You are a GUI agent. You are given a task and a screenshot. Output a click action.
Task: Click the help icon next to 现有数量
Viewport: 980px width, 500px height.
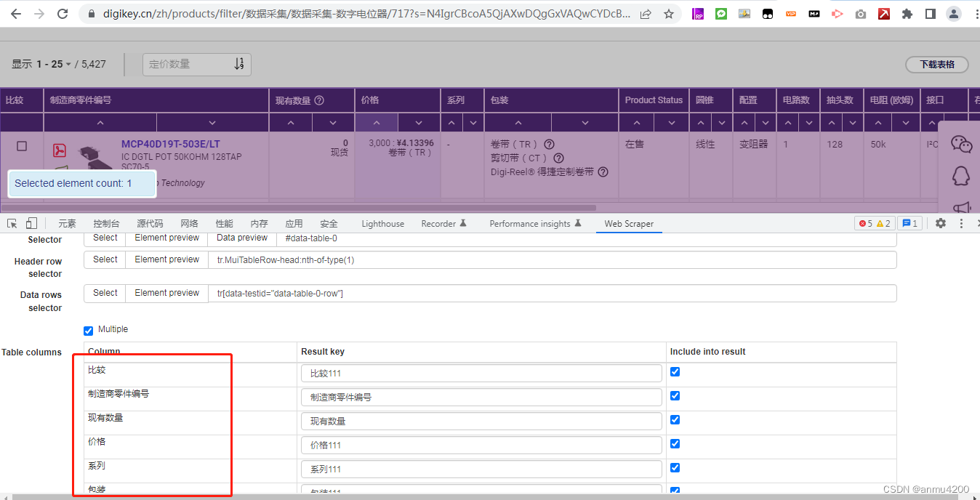click(x=318, y=100)
